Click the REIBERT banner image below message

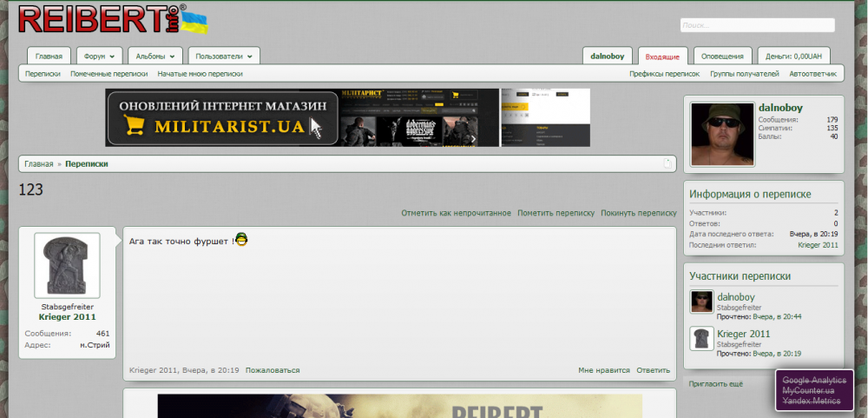tap(399, 406)
